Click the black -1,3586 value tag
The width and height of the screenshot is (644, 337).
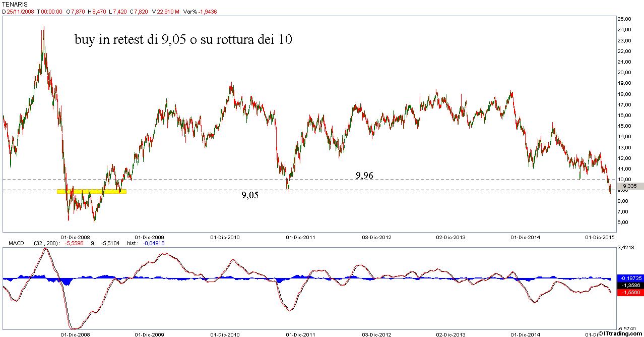tap(629, 285)
